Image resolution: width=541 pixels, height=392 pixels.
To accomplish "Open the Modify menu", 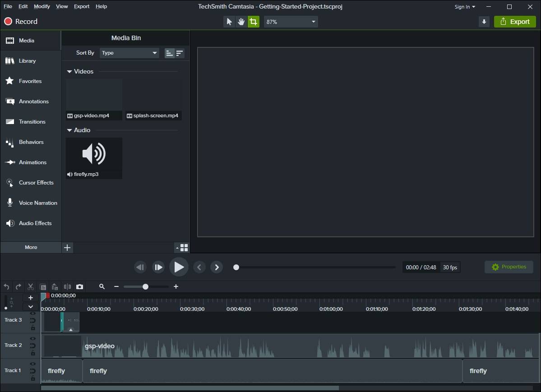I will (42, 6).
